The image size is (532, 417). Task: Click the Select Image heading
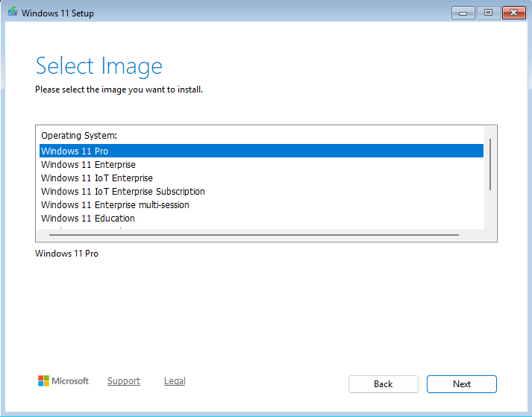(x=99, y=66)
